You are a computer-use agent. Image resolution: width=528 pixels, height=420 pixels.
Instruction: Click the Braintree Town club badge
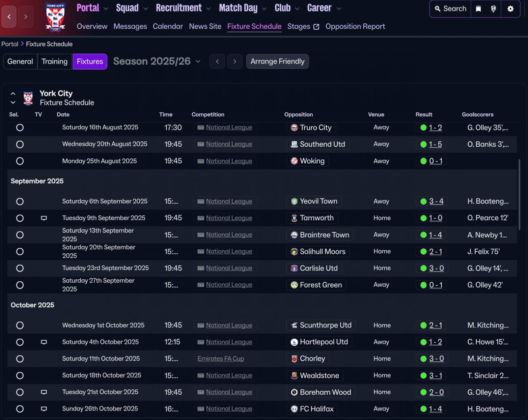click(x=294, y=235)
